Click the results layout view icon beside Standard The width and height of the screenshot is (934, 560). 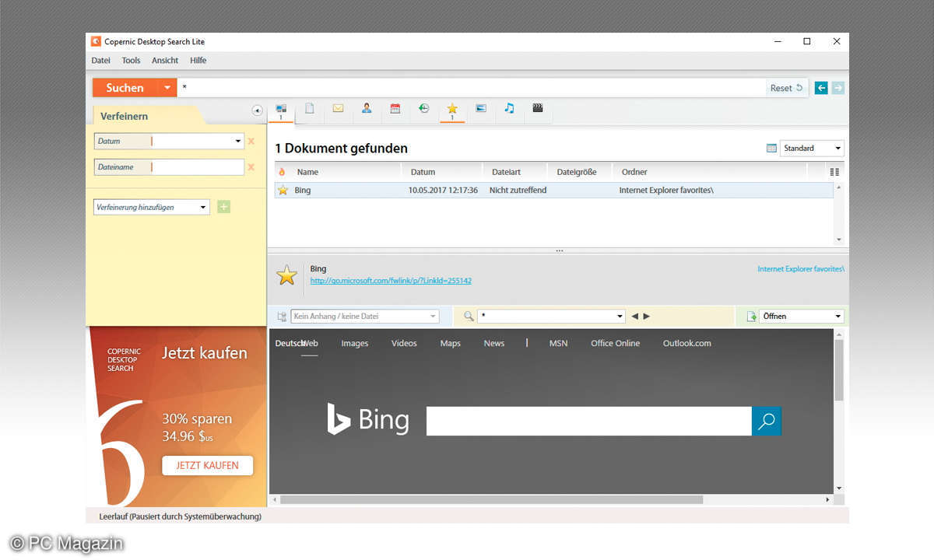771,148
